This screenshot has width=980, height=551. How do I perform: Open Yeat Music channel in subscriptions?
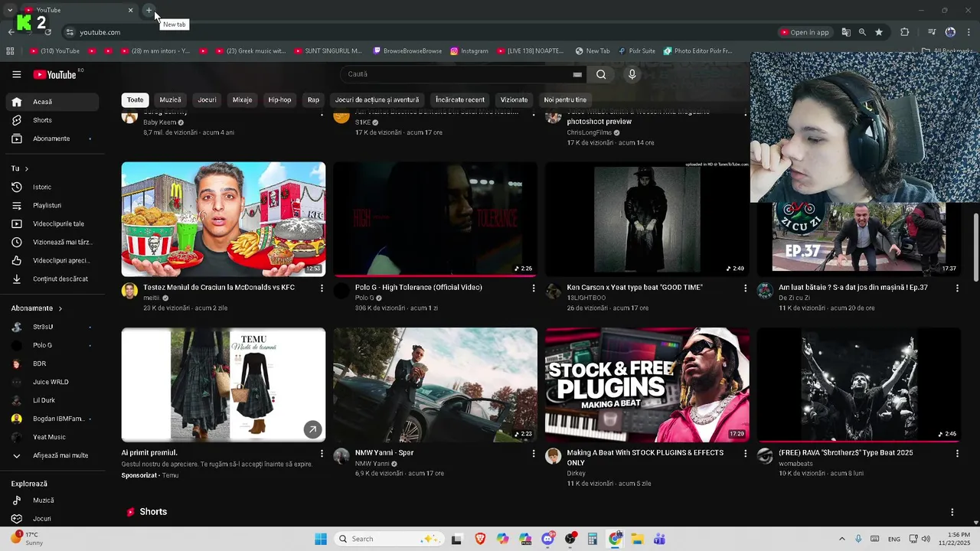[54, 437]
